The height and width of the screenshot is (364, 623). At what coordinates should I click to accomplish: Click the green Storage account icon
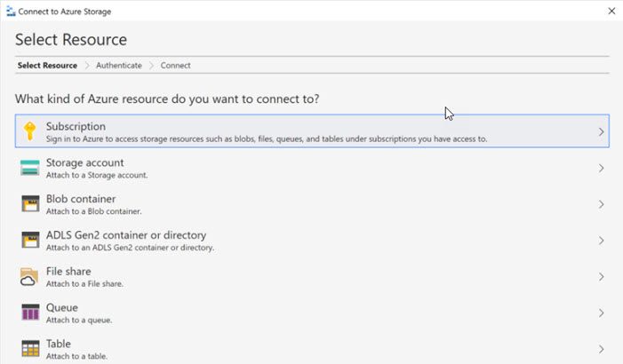click(x=30, y=168)
